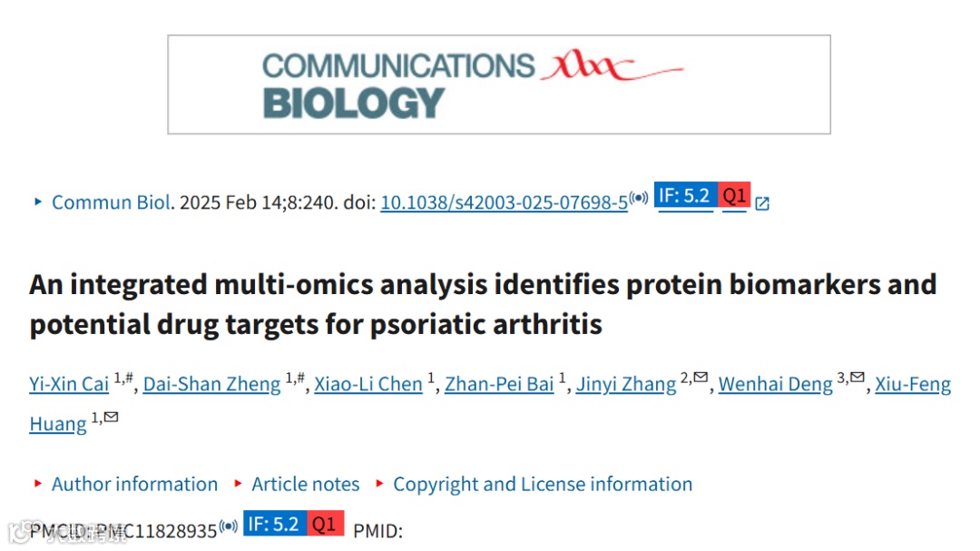Screen dimensions: 980x551
Task: Expand the Commun Biol citation triangle
Action: pyautogui.click(x=38, y=202)
